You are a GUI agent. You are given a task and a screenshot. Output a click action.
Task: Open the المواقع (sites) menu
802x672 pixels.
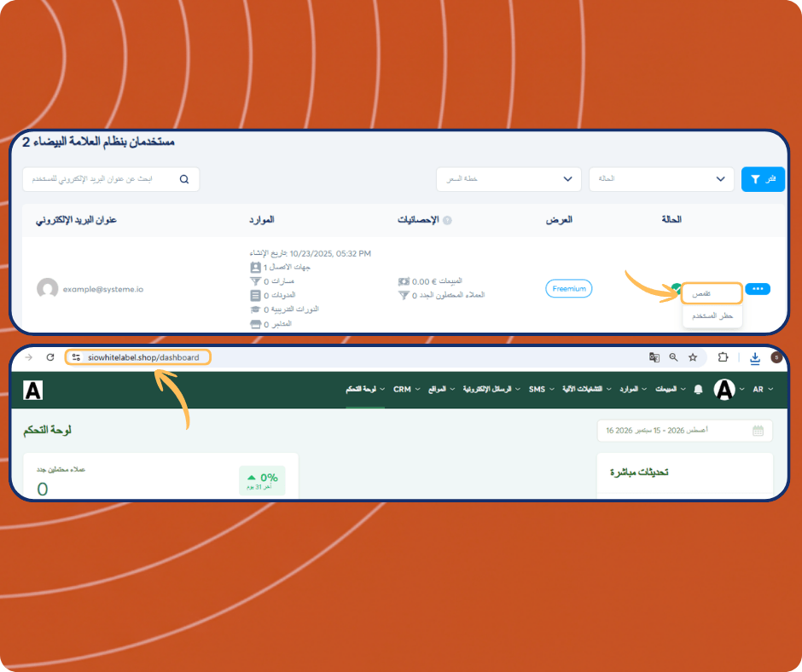click(441, 389)
